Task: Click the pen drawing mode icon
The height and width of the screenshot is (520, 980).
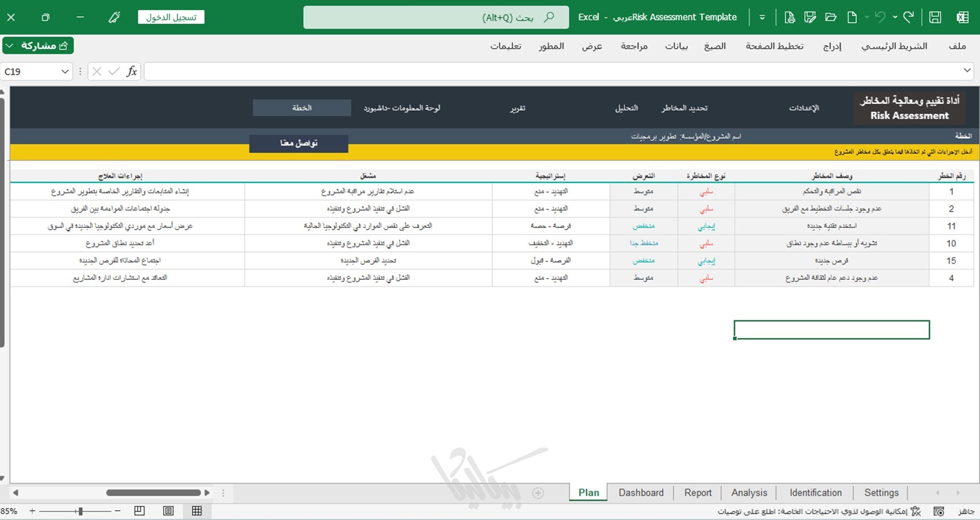Action: click(x=114, y=17)
